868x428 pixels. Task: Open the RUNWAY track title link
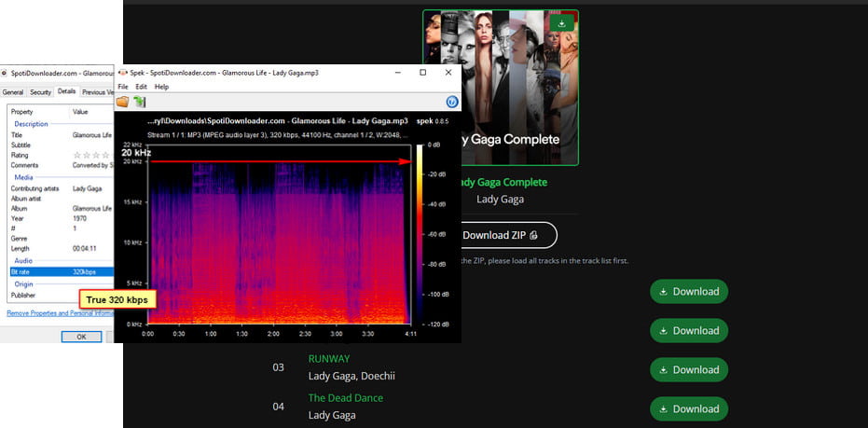coord(329,359)
